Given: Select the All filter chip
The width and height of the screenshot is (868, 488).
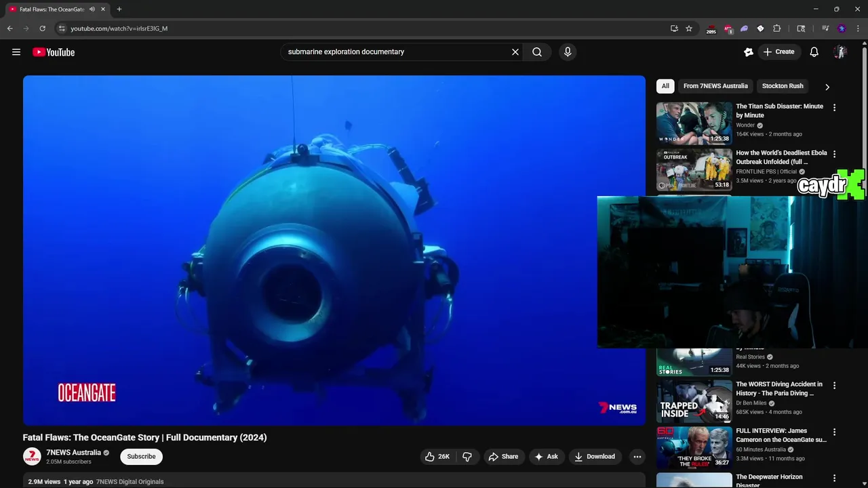Looking at the screenshot, I should coord(665,86).
